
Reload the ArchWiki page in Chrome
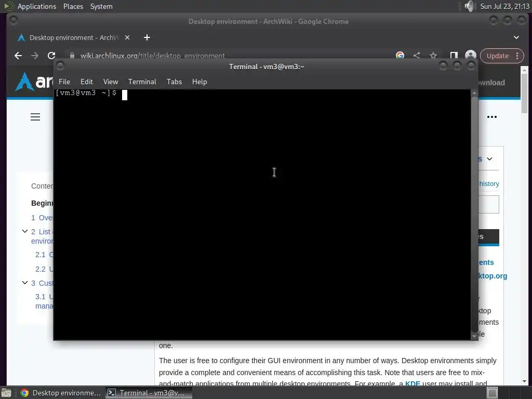(51, 56)
